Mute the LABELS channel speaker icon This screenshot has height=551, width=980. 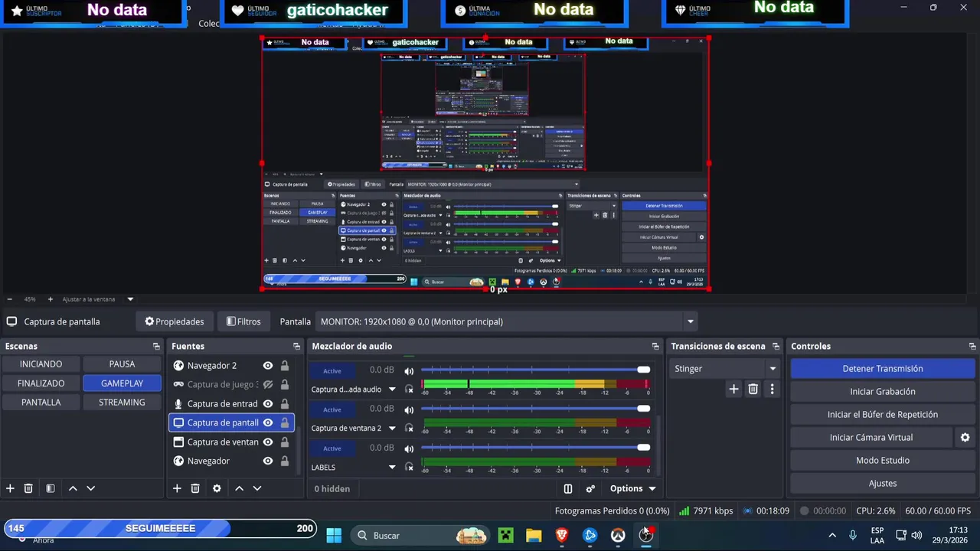tap(409, 448)
